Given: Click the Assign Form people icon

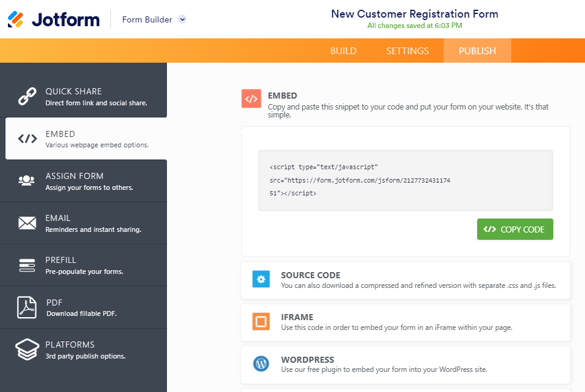Looking at the screenshot, I should [26, 181].
